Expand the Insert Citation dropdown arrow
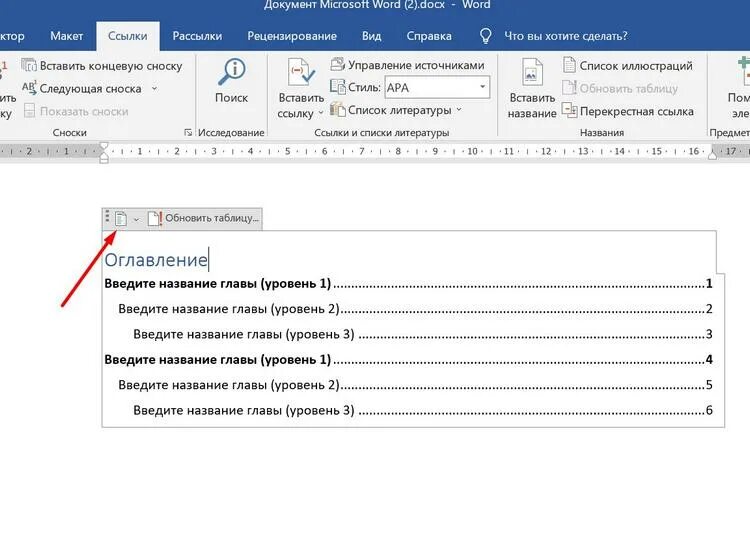Image resolution: width=750 pixels, height=539 pixels. click(320, 113)
